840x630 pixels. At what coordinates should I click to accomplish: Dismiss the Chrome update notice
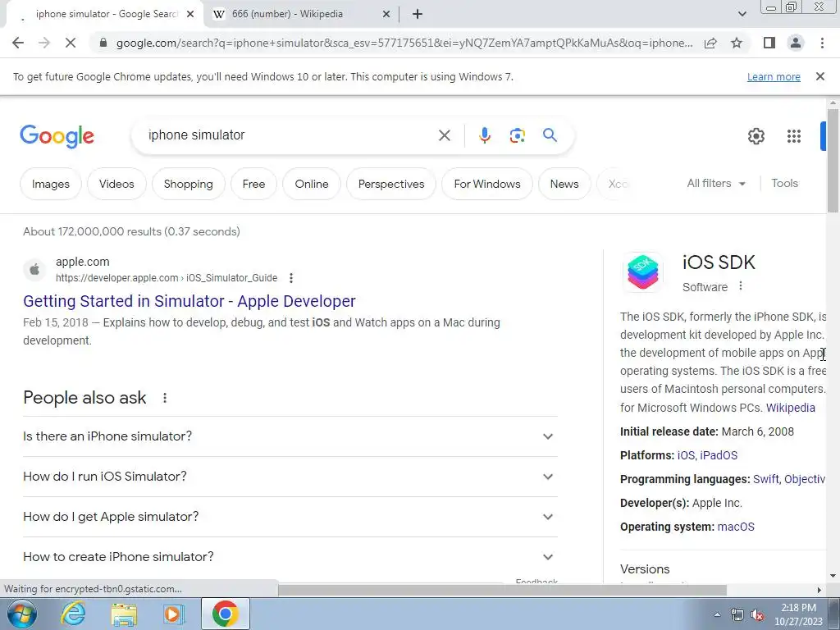point(819,76)
